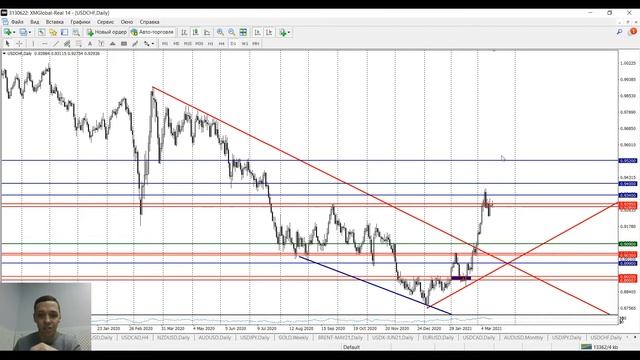This screenshot has width=640, height=360.
Task: Click the Default profile status field
Action: pyautogui.click(x=351, y=347)
